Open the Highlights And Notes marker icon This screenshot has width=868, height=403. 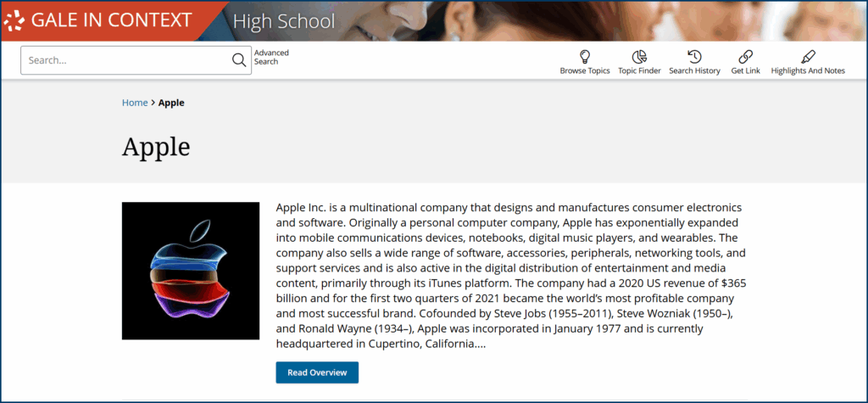coord(808,57)
